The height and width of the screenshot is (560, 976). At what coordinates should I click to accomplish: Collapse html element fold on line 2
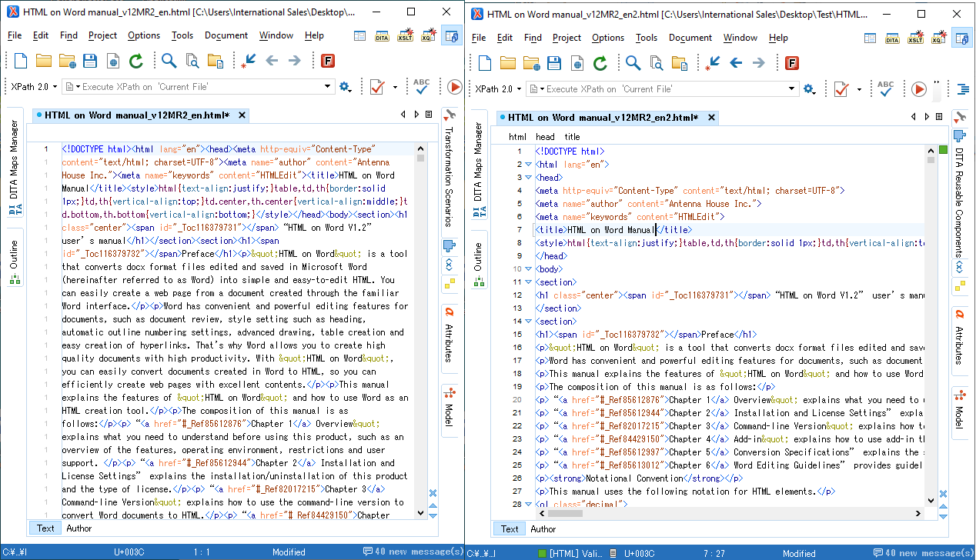point(528,165)
